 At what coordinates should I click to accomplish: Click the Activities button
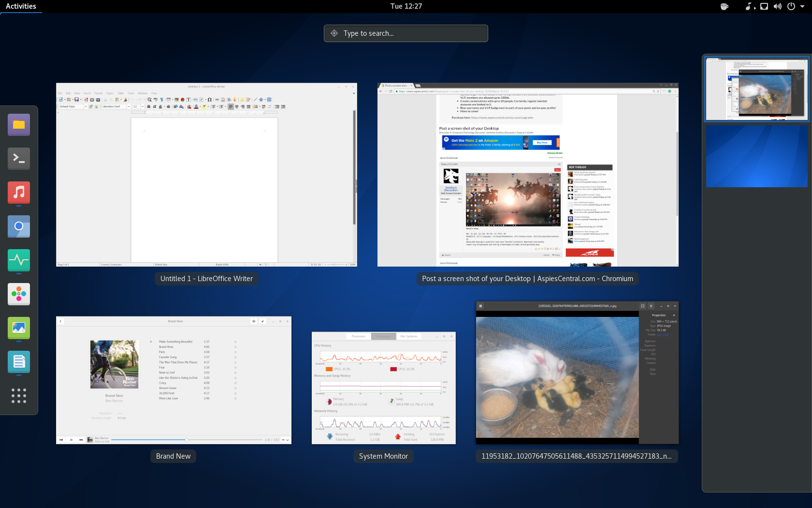click(21, 6)
